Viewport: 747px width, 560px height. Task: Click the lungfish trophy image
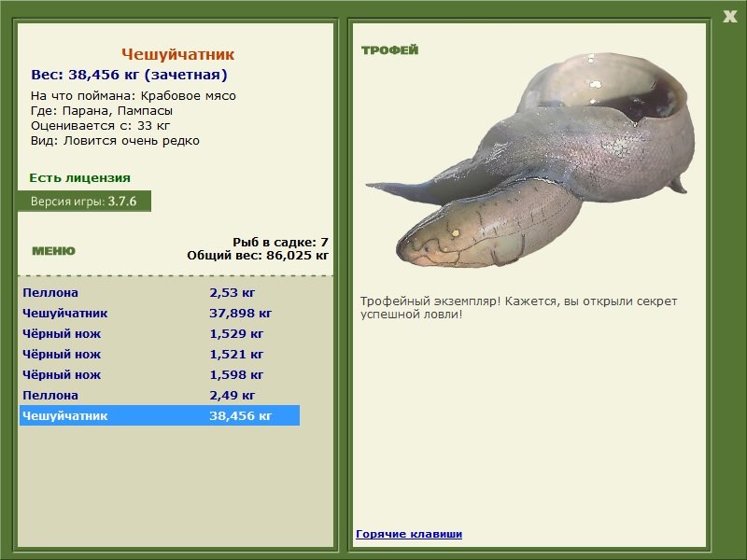coord(530,160)
